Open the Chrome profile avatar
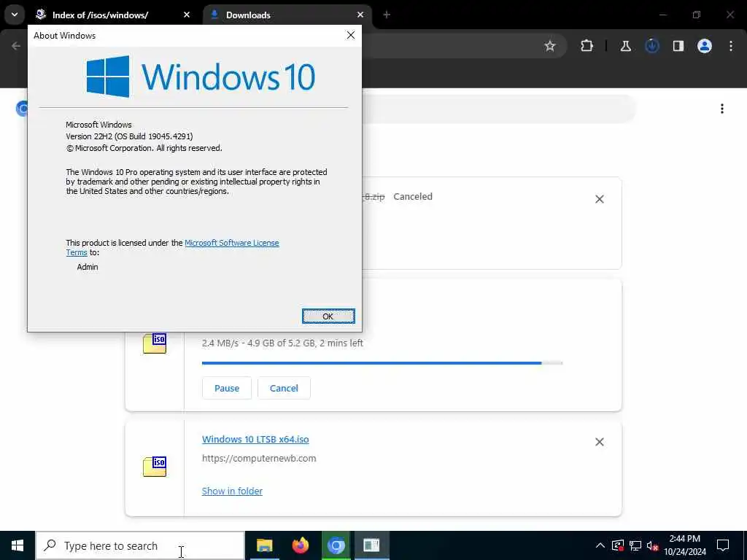 pyautogui.click(x=705, y=46)
